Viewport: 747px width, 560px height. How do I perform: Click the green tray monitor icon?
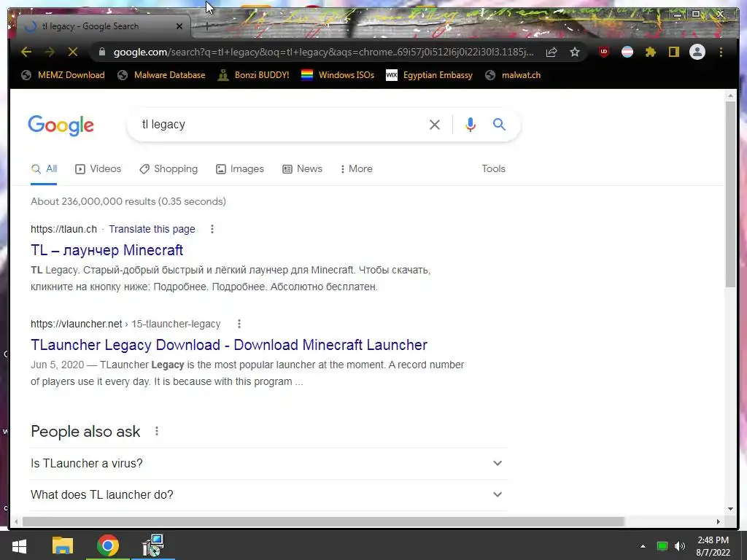(662, 546)
